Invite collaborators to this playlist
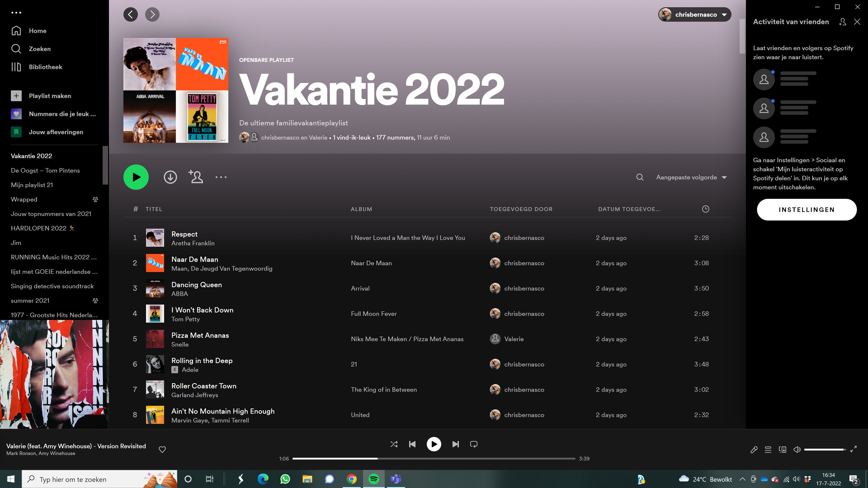The height and width of the screenshot is (488, 868). pyautogui.click(x=196, y=177)
